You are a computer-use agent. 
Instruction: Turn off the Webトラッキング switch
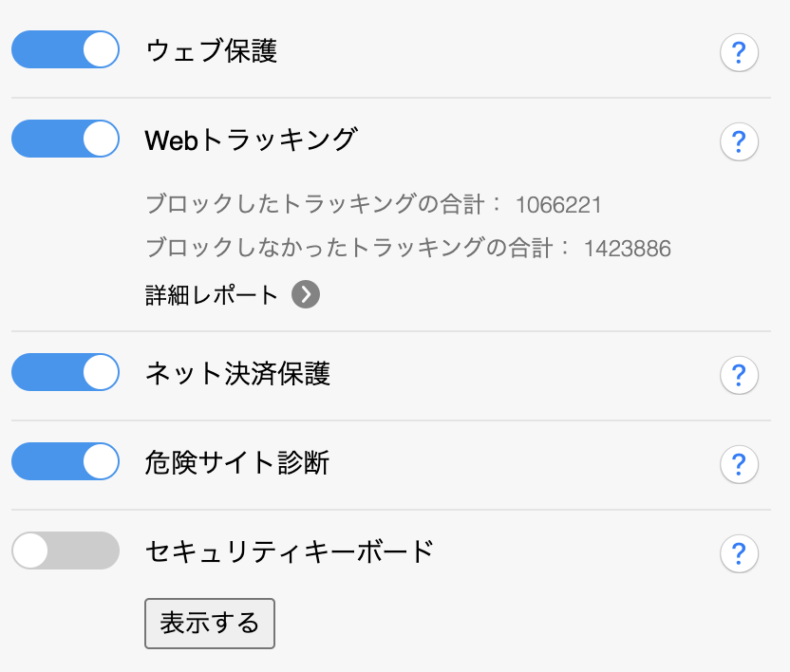pyautogui.click(x=66, y=139)
